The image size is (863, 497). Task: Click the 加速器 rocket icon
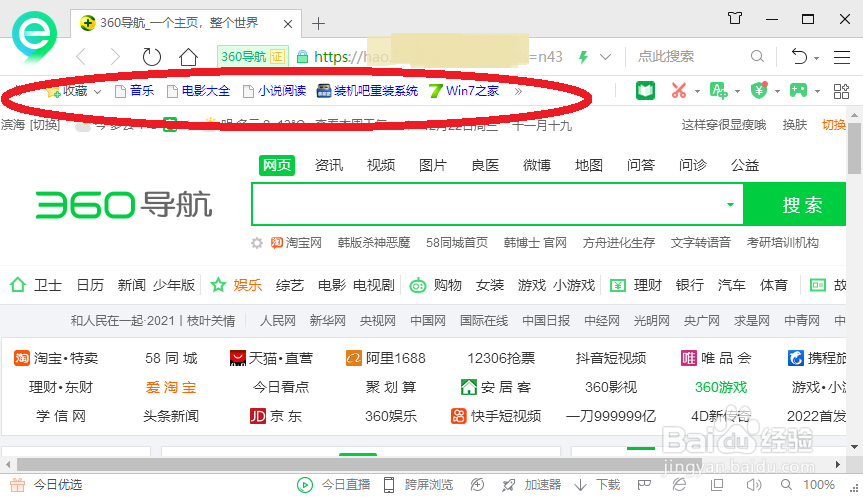(508, 485)
